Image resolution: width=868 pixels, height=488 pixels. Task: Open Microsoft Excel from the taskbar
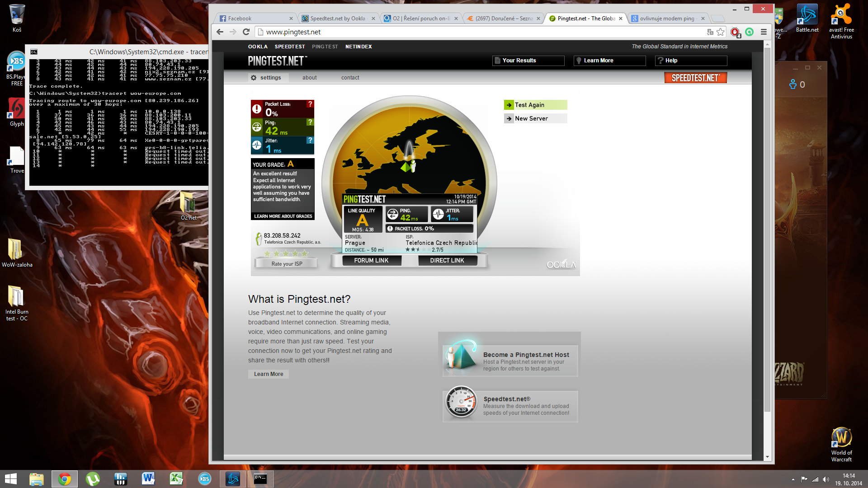tap(176, 479)
